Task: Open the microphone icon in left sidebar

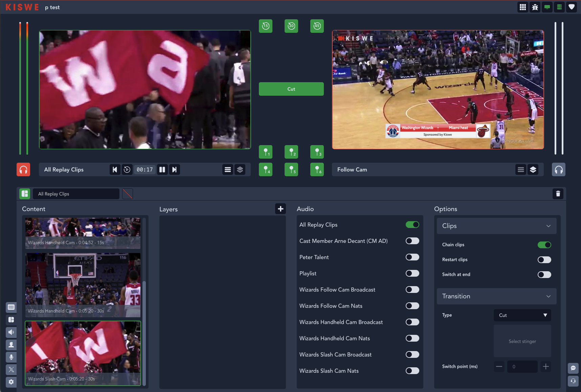Action: pyautogui.click(x=11, y=357)
